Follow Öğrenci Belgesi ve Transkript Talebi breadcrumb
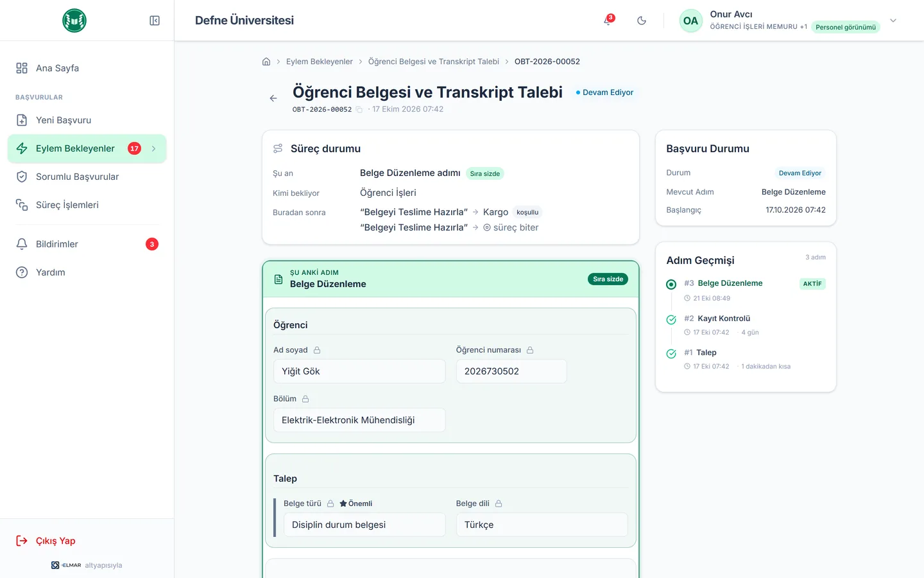This screenshot has width=924, height=578. pos(434,62)
